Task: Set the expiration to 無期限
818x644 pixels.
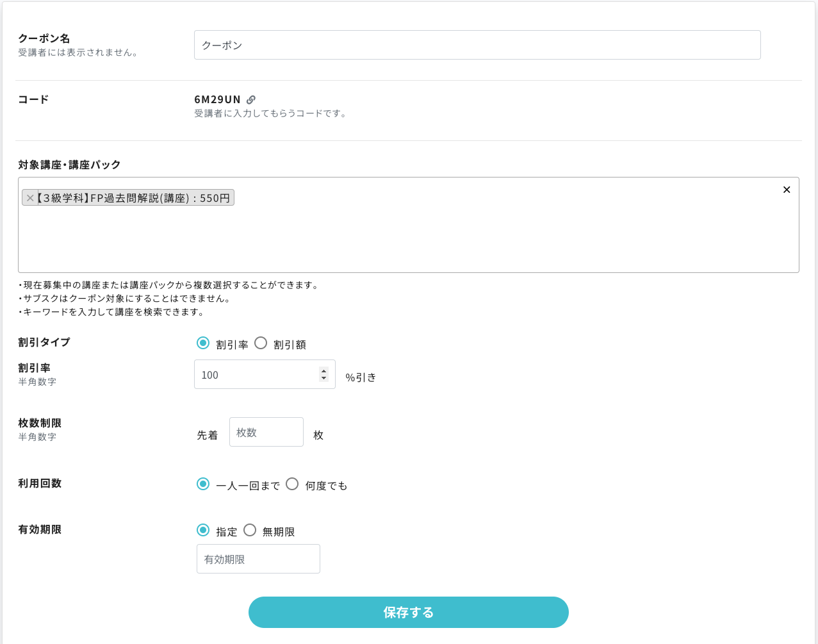Action: [250, 531]
